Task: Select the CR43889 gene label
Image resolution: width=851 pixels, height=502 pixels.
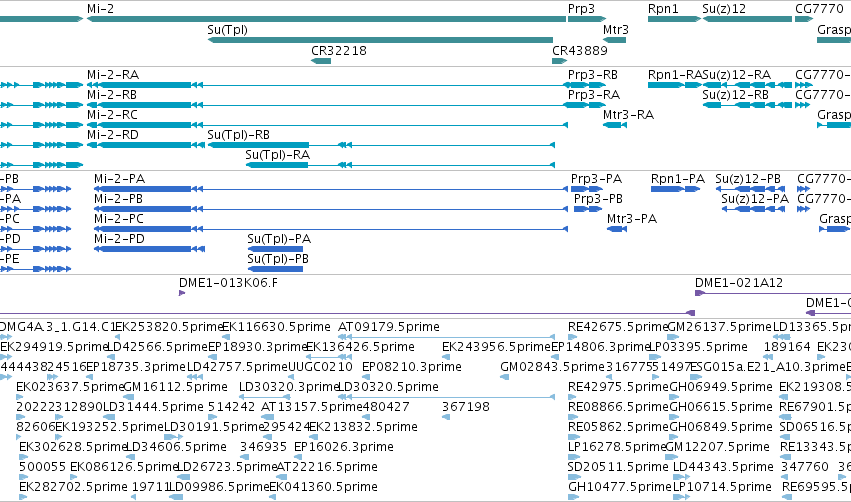Action: (580, 50)
